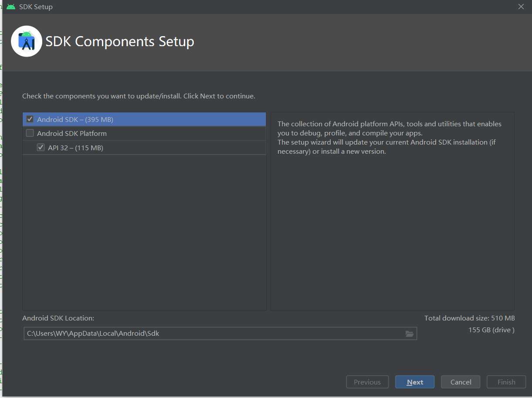Select the API 32 list entry

click(x=78, y=147)
